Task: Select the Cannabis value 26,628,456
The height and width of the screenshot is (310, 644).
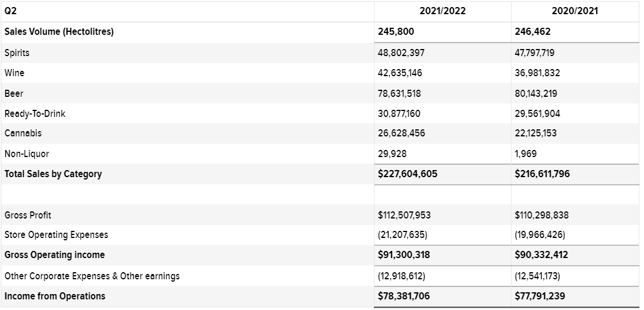Action: [x=402, y=133]
